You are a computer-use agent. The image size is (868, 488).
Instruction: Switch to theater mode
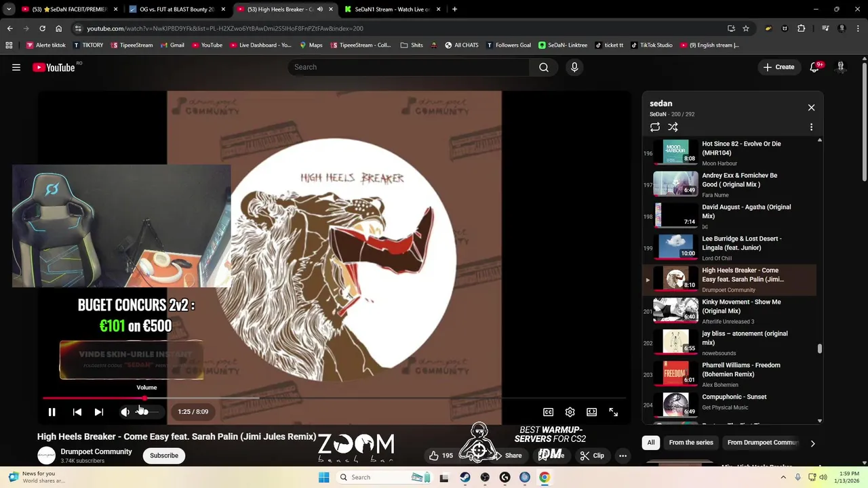591,411
